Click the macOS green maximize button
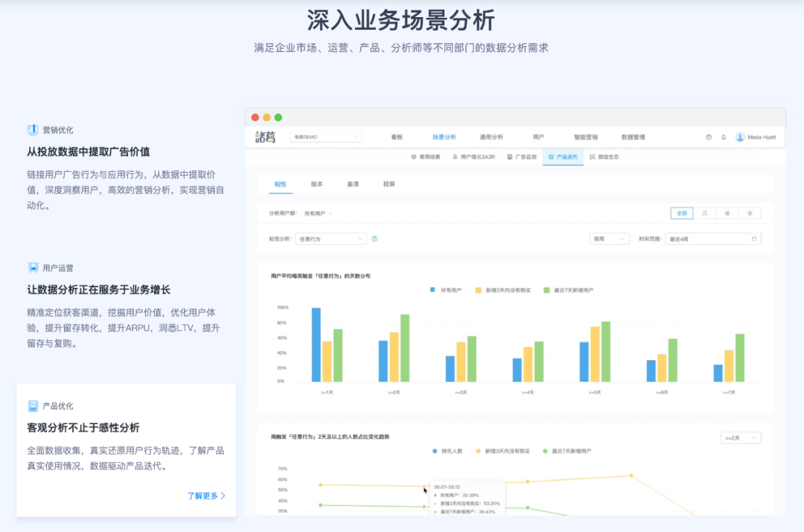This screenshot has width=804, height=532. [x=278, y=118]
